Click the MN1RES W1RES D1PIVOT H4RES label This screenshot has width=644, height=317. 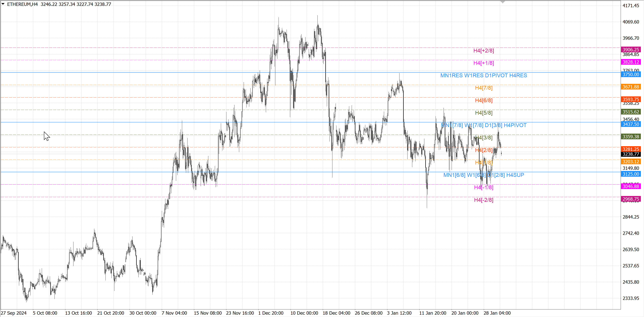coord(484,75)
